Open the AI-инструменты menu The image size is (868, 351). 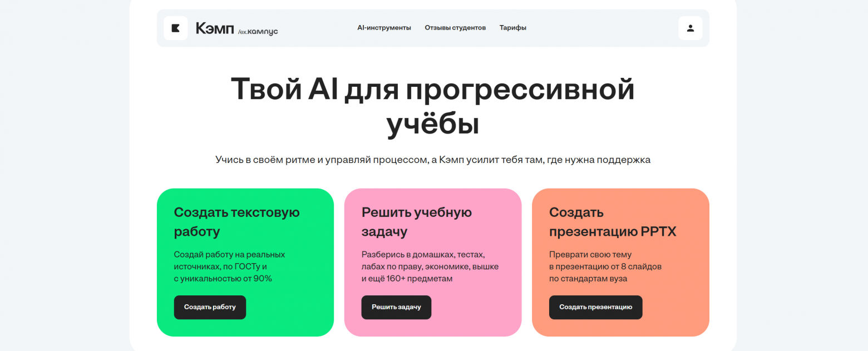[384, 27]
